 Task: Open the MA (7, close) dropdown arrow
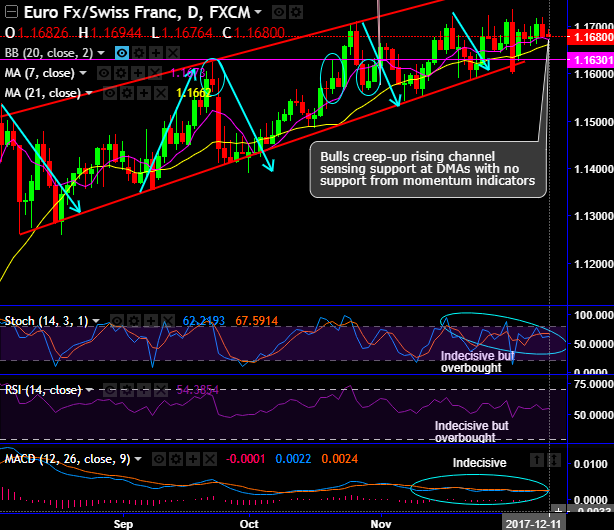pyautogui.click(x=83, y=73)
